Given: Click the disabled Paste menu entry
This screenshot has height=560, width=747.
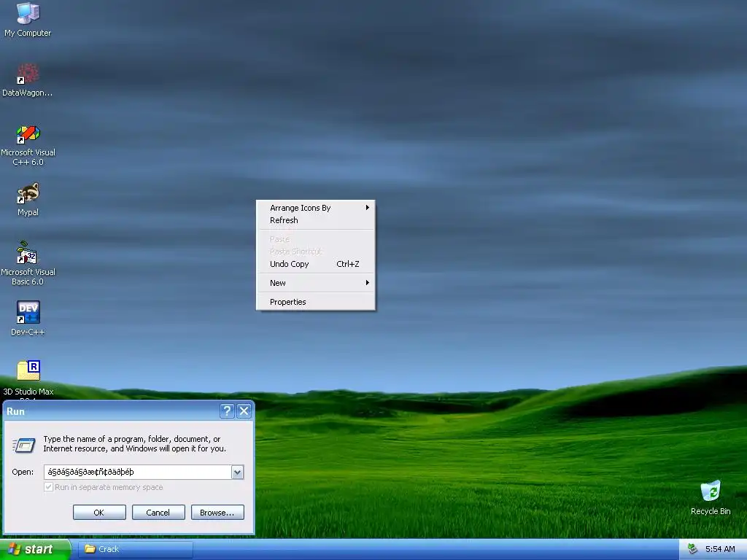Looking at the screenshot, I should click(x=316, y=239).
